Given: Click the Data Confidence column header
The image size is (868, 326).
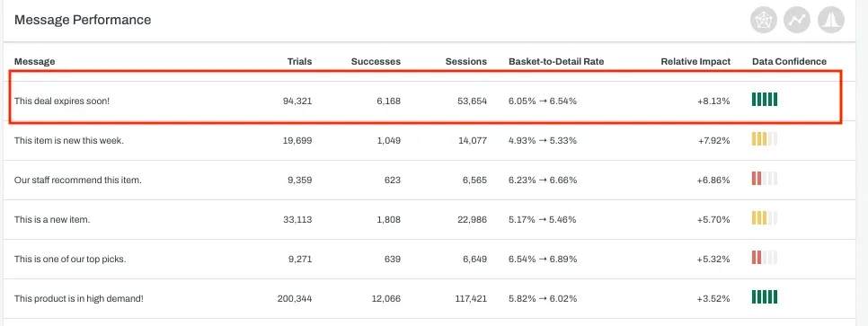Looking at the screenshot, I should (x=790, y=61).
